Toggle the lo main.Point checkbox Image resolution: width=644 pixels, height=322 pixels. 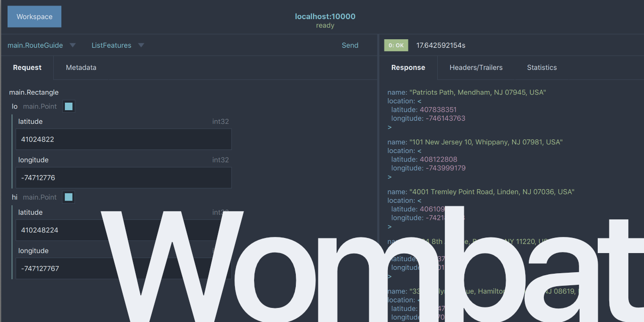pos(69,106)
